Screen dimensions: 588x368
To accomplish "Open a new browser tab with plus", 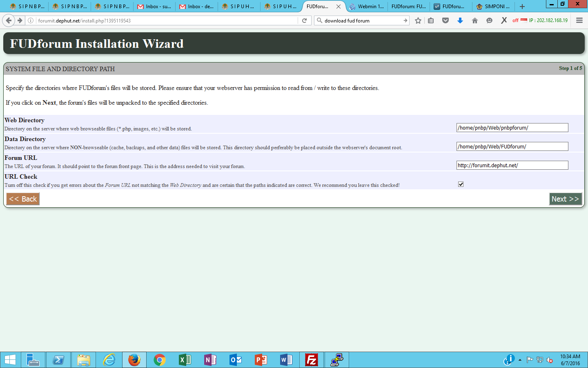I will pos(522,7).
